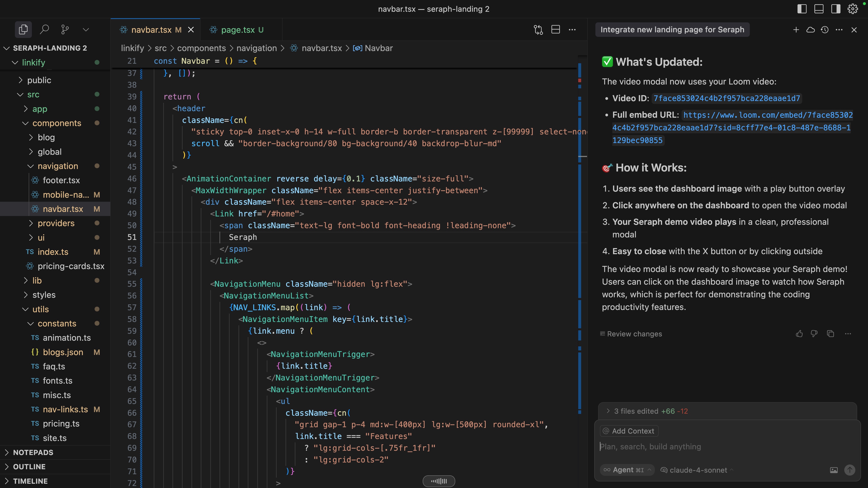Give thumbs down on the response
This screenshot has width=868, height=488.
click(814, 334)
